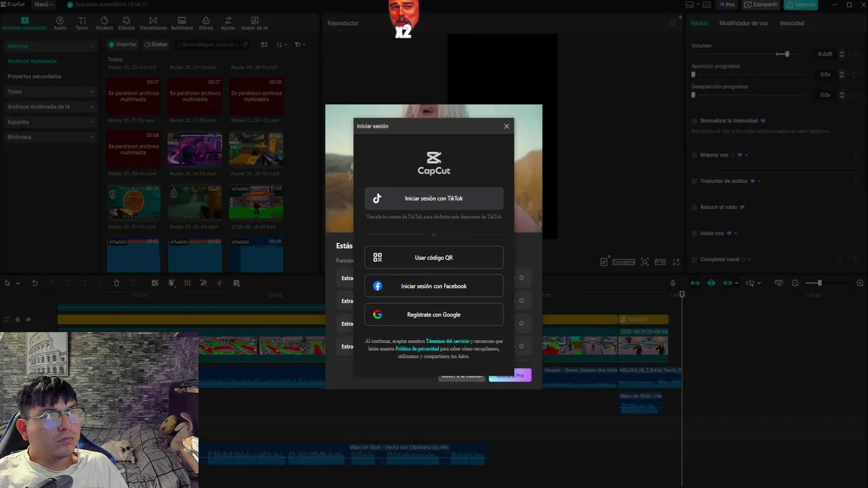The height and width of the screenshot is (488, 868).
Task: Click the Facebook logo in login dialog
Action: 378,286
